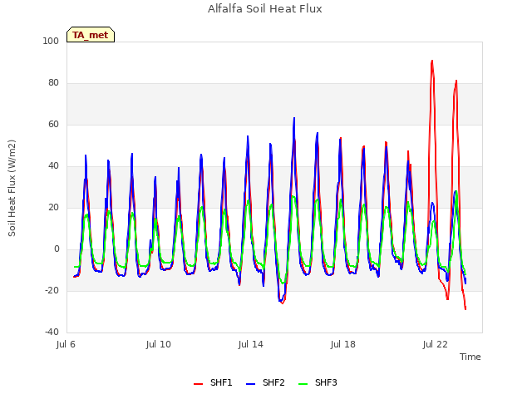Click the red SHF1 legend color marker
532x399 pixels.
[x=198, y=384]
